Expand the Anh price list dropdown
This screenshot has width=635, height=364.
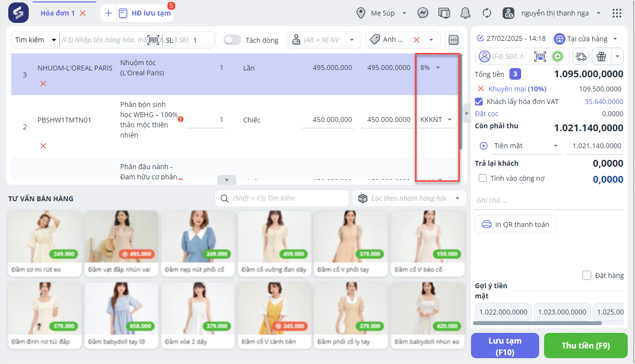click(431, 40)
